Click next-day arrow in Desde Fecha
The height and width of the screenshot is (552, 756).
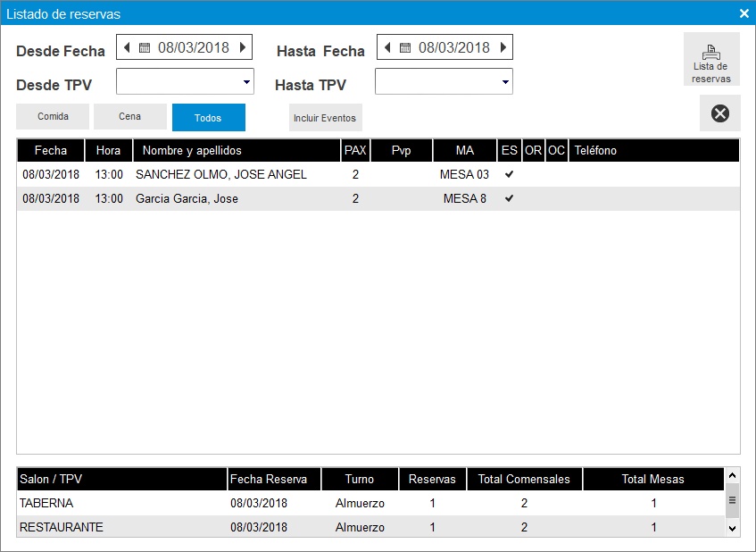click(242, 47)
